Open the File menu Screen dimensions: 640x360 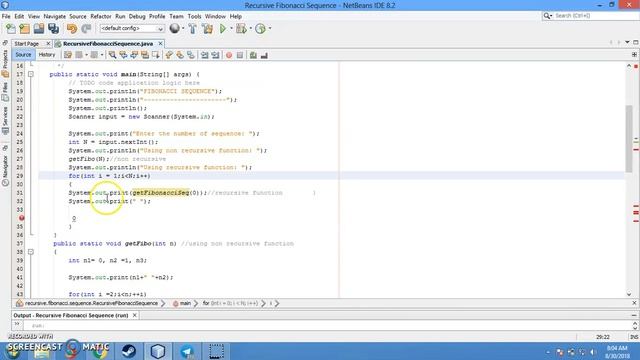tap(6, 16)
